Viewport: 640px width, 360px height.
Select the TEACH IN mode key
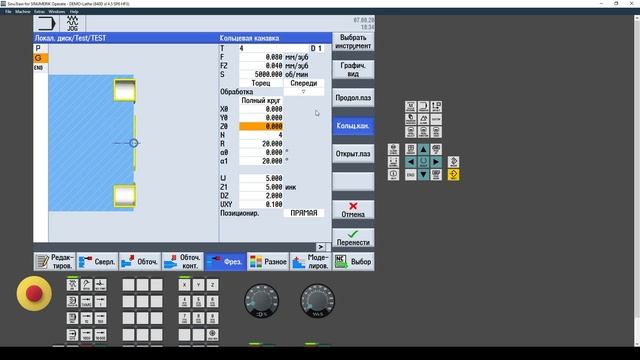72,301
